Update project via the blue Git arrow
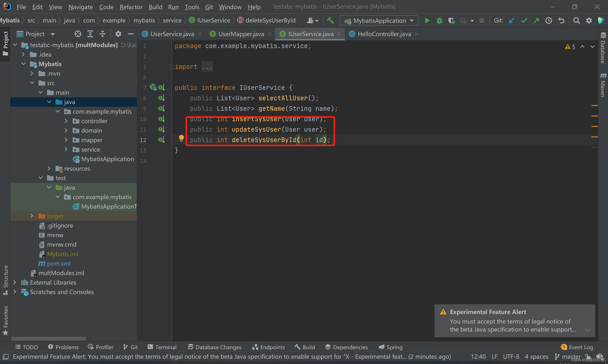Viewport: 608px width, 364px height. (511, 20)
